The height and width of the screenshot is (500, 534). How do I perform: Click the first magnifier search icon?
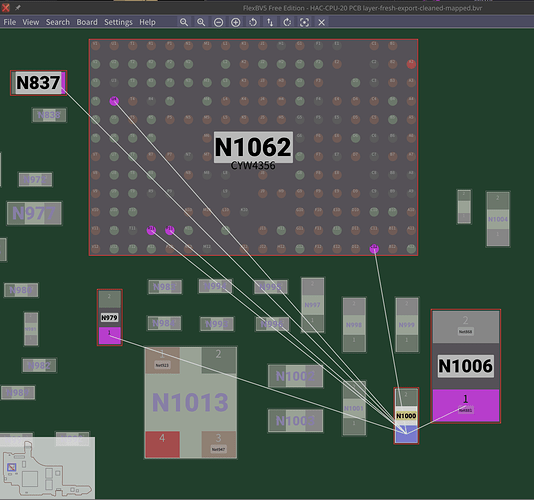184,22
